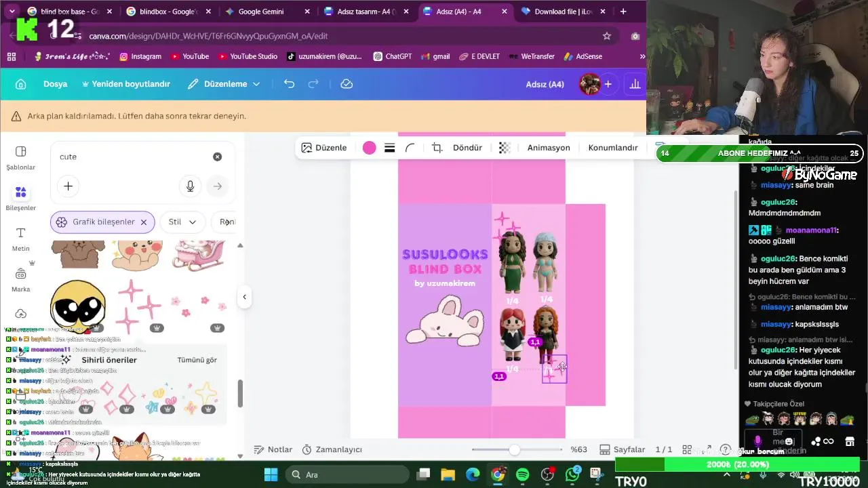Pick the pink fill color swatch
Screen dimensions: 868x488
point(369,148)
